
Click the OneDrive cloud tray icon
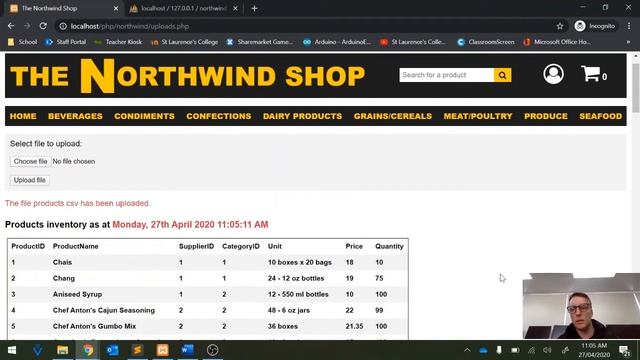(483, 350)
